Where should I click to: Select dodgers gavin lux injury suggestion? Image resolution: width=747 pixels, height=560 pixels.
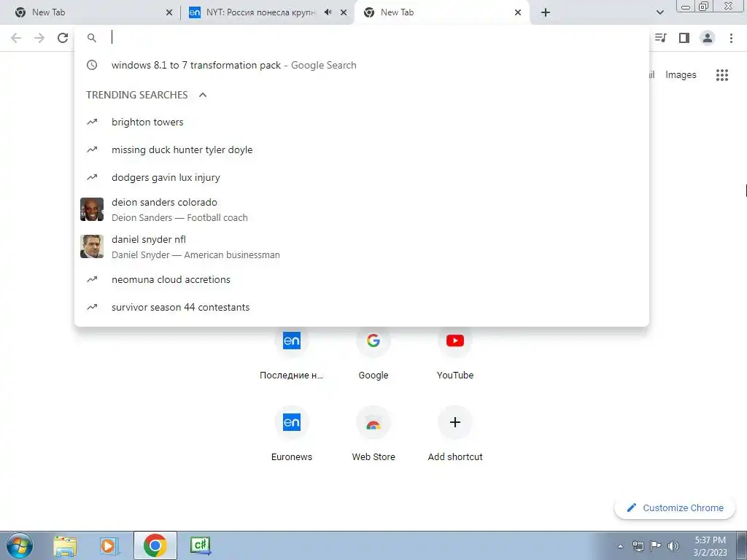pos(362,177)
